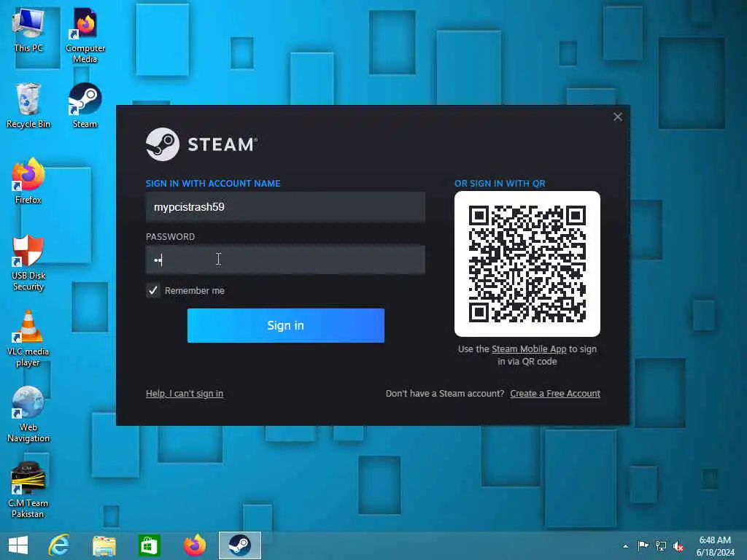This screenshot has height=560, width=747.
Task: Open the network status tray icon
Action: (661, 546)
